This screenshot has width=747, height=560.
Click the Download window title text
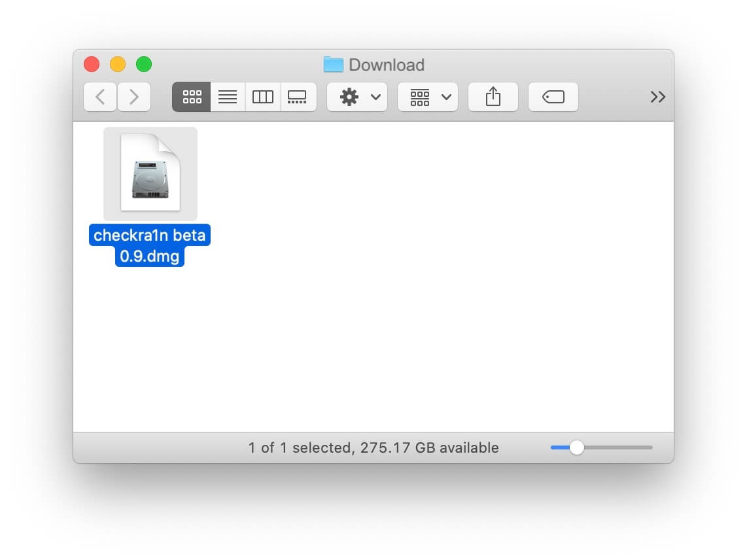point(387,65)
